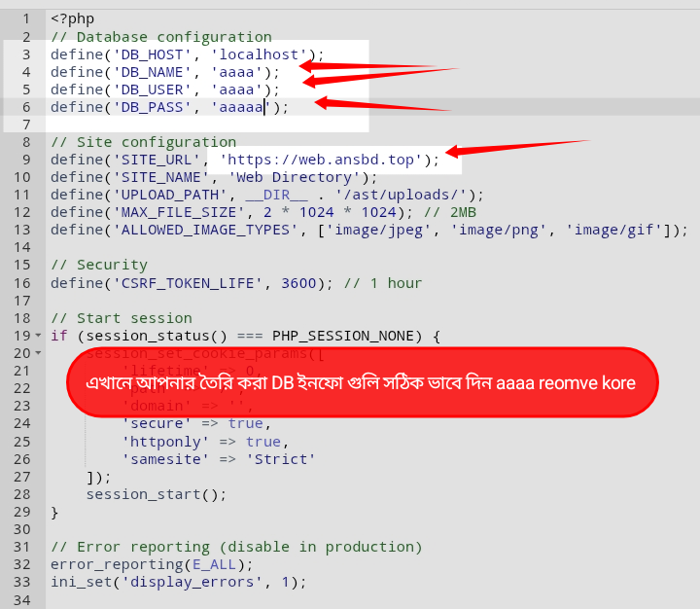
Task: Click the DB_PASS 'aaaaa' value
Action: point(242,107)
